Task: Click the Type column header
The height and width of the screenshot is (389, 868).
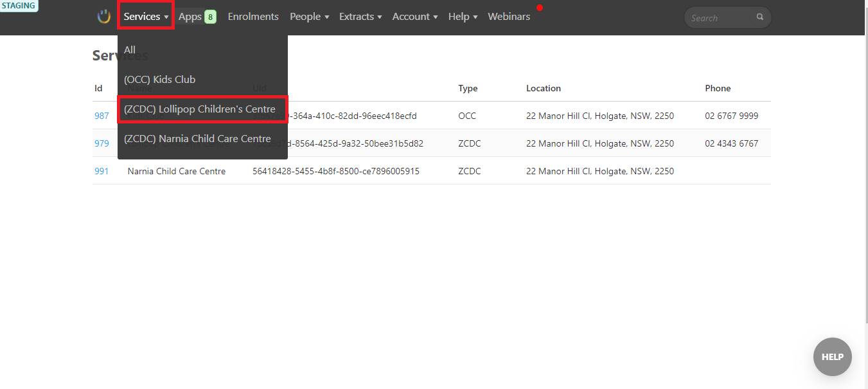Action: pos(468,88)
